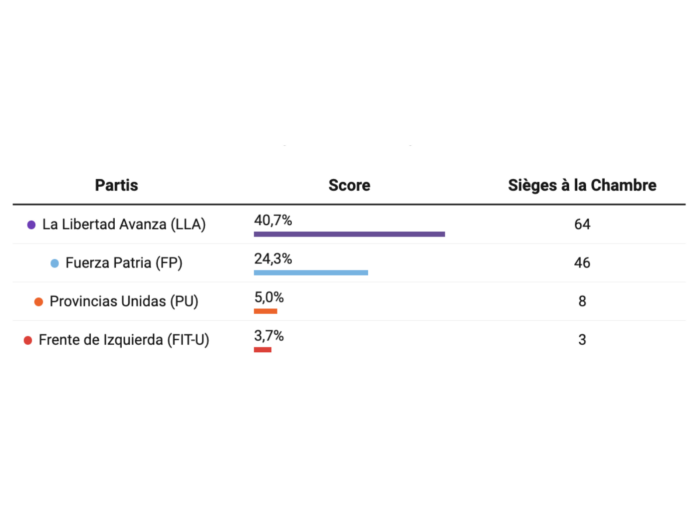The image size is (688, 516).
Task: Click the red FIT-U score bar
Action: pos(262,349)
